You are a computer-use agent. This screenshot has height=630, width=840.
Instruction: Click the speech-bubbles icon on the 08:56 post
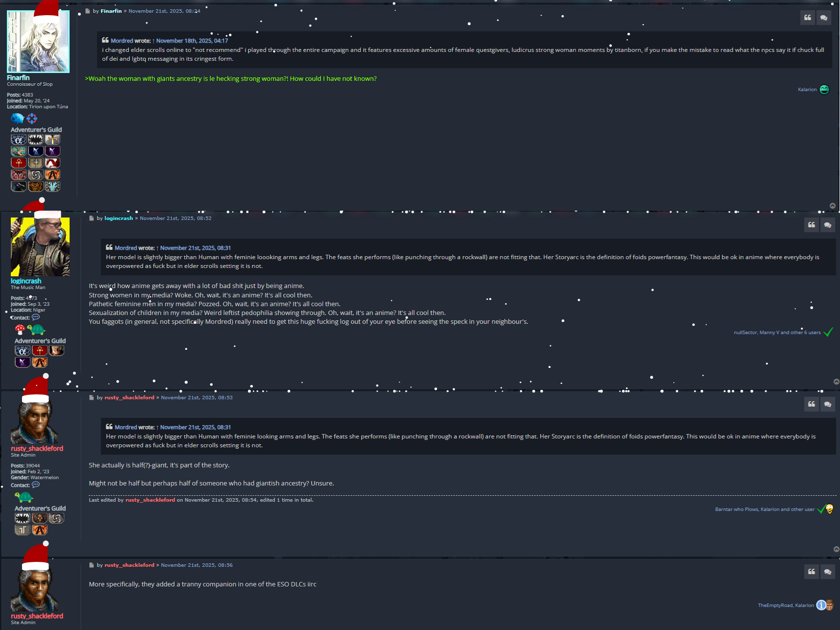point(828,572)
